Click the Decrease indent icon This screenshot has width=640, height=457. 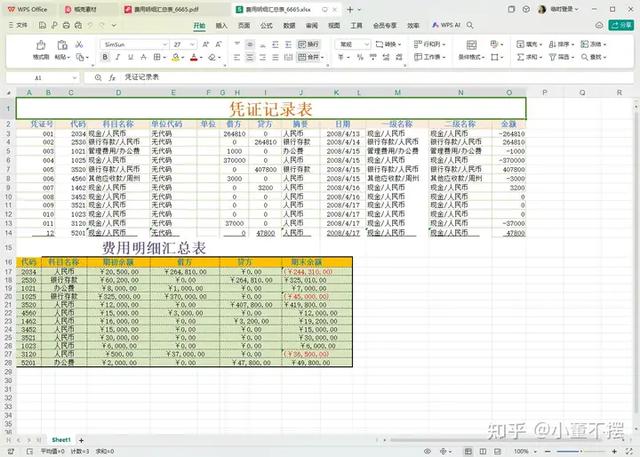(276, 44)
